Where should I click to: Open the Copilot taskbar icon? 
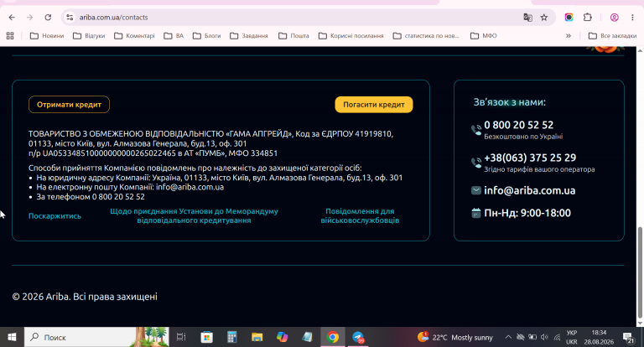pos(282,337)
